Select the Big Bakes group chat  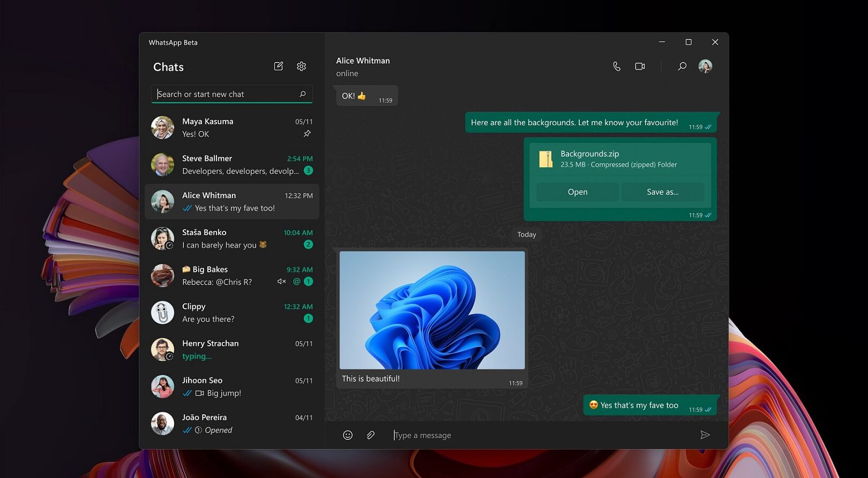click(x=231, y=276)
